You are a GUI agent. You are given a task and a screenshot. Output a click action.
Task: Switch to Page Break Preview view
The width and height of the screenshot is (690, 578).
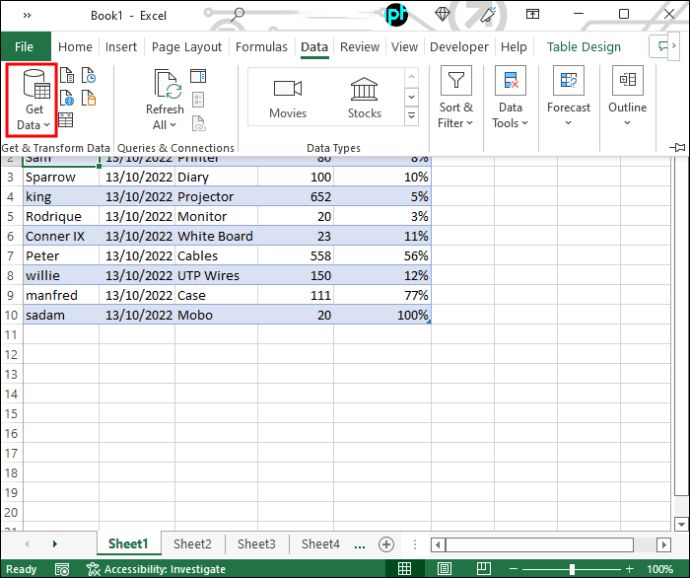click(x=484, y=568)
